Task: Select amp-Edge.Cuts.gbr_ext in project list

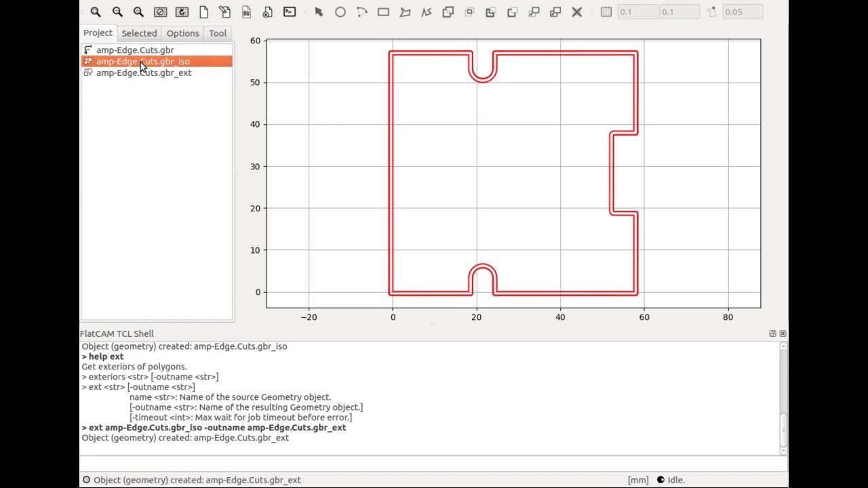Action: [157, 73]
